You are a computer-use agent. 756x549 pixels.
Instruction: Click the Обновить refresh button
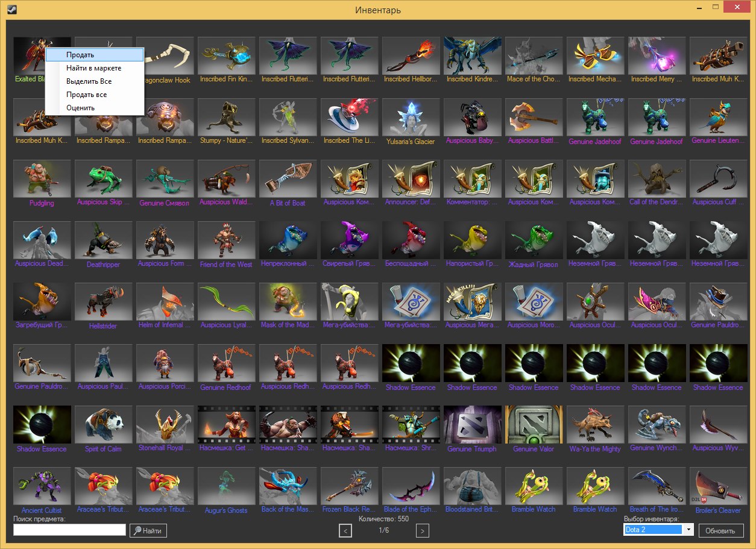(x=720, y=531)
